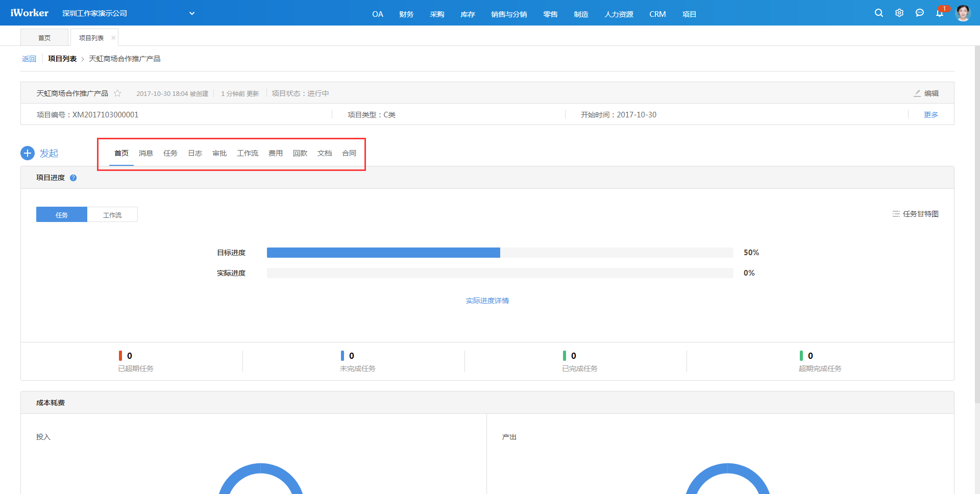The height and width of the screenshot is (494, 980).
Task: Close the 项目列表 tab
Action: click(x=113, y=38)
